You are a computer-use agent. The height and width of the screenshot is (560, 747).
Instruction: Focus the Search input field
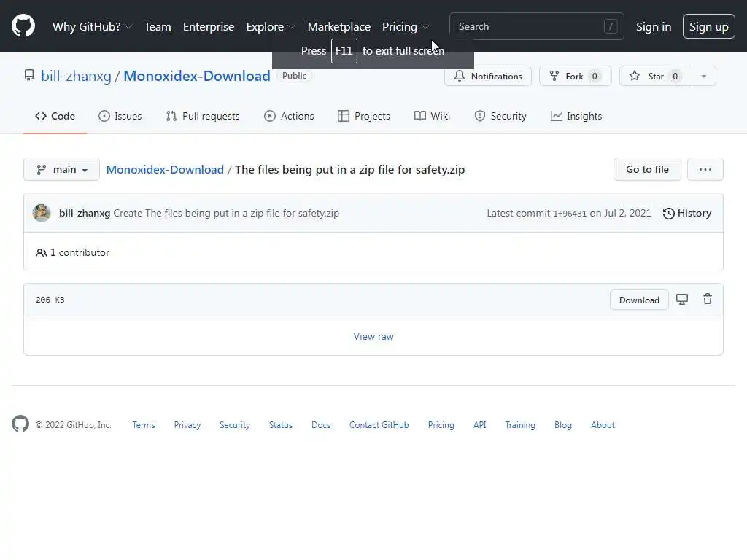click(536, 26)
